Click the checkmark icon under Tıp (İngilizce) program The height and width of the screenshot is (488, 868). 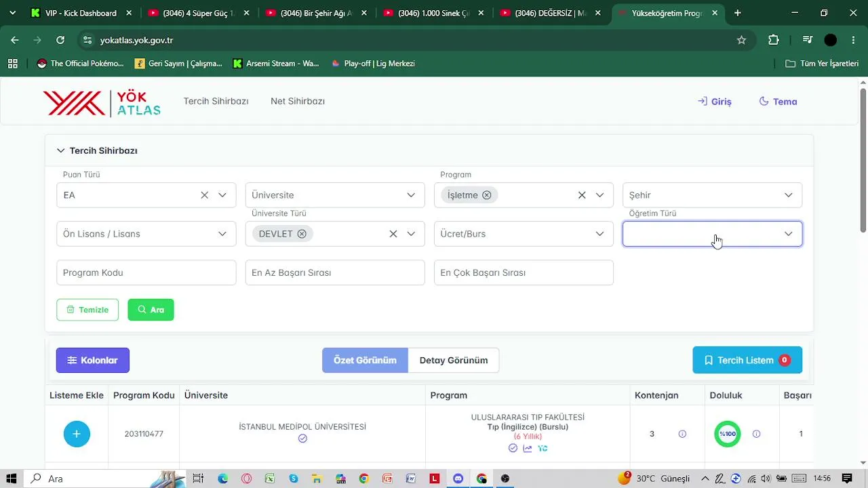pyautogui.click(x=513, y=448)
